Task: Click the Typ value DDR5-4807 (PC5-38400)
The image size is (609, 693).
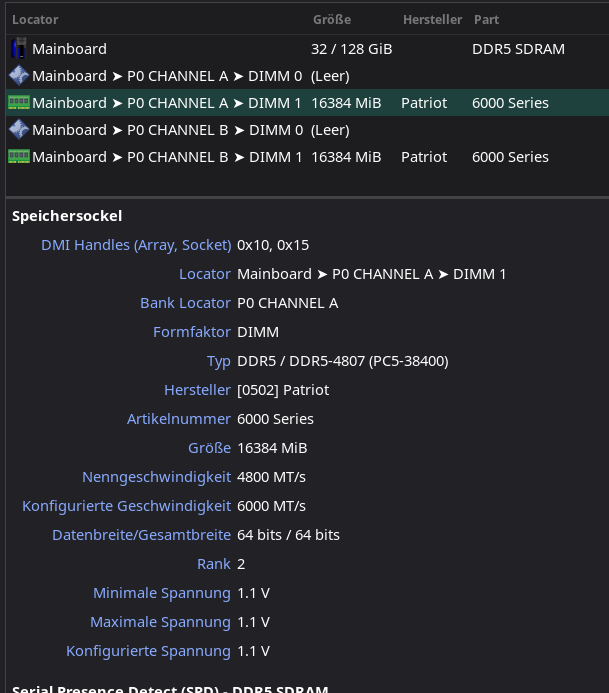Action: (x=342, y=361)
